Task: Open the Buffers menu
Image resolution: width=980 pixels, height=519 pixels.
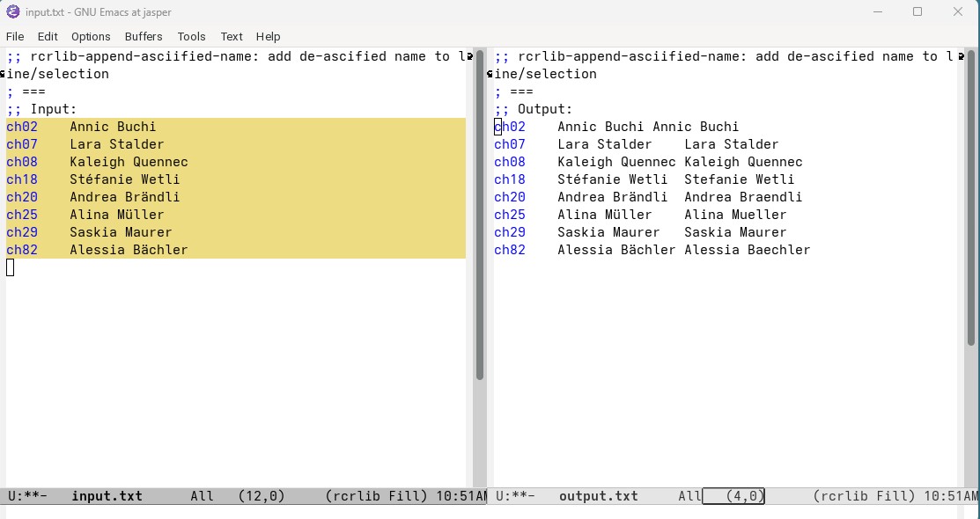Action: (144, 36)
